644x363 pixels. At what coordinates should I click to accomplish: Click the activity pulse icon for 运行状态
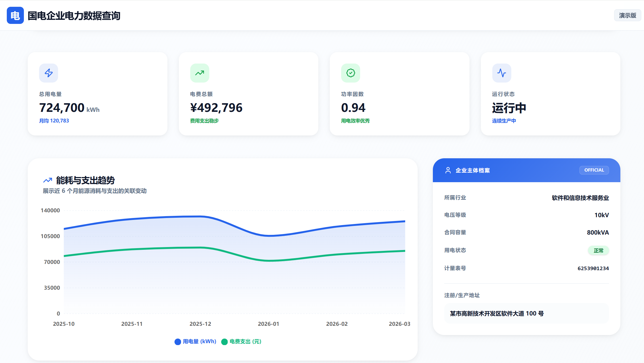502,73
